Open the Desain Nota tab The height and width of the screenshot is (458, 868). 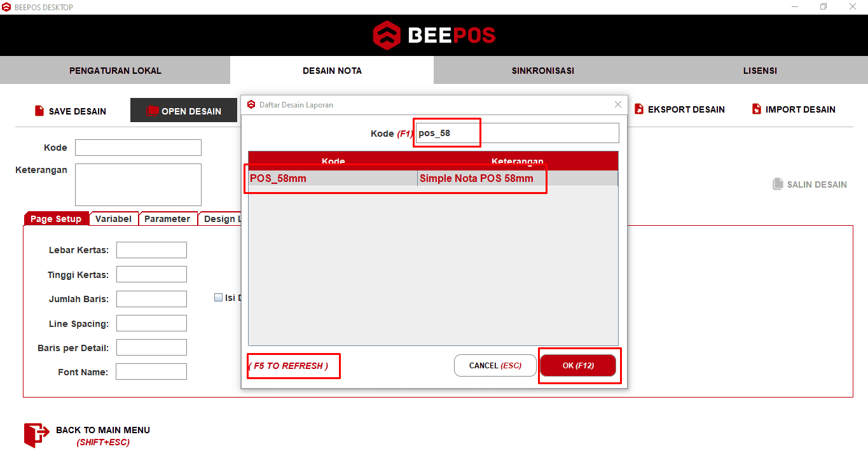click(x=332, y=71)
